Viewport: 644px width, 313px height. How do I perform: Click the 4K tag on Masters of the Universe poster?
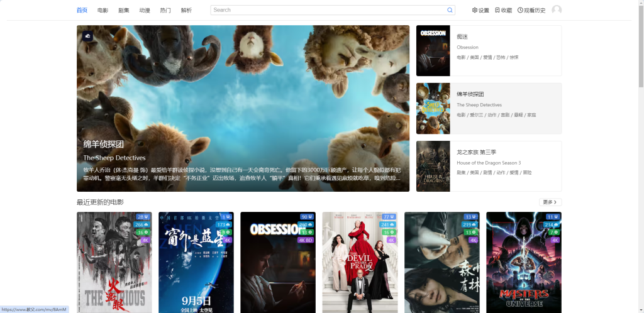click(x=555, y=240)
